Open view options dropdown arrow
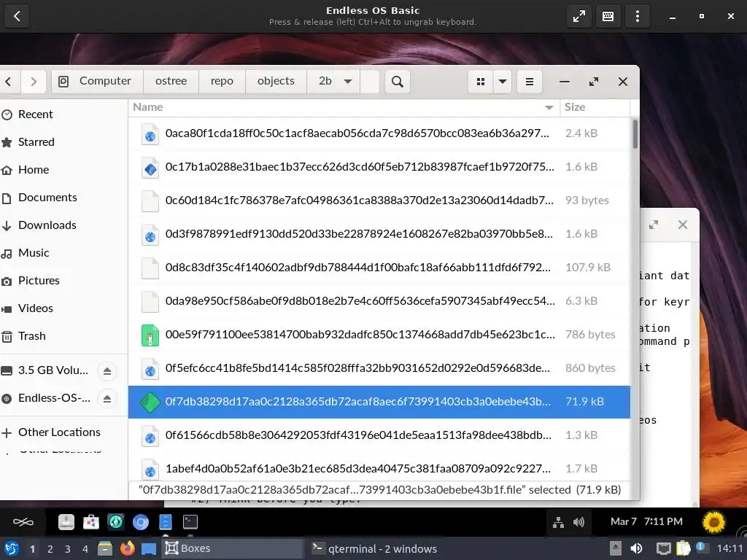The image size is (747, 560). [x=502, y=82]
